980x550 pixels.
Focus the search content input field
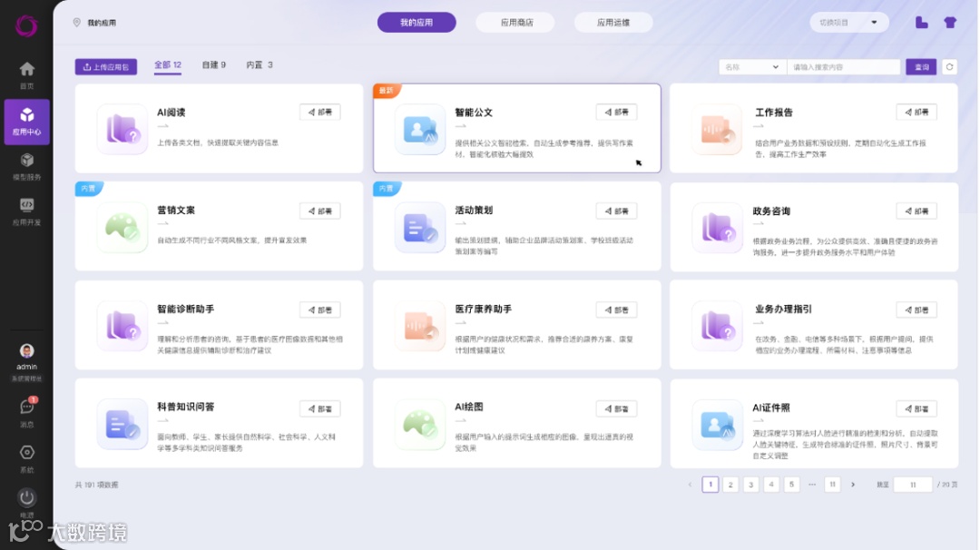point(843,67)
